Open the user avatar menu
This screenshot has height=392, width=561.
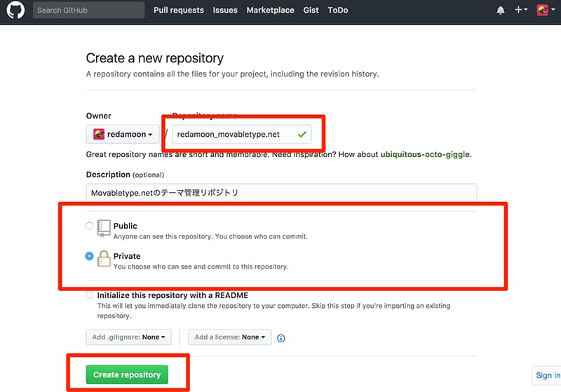544,11
